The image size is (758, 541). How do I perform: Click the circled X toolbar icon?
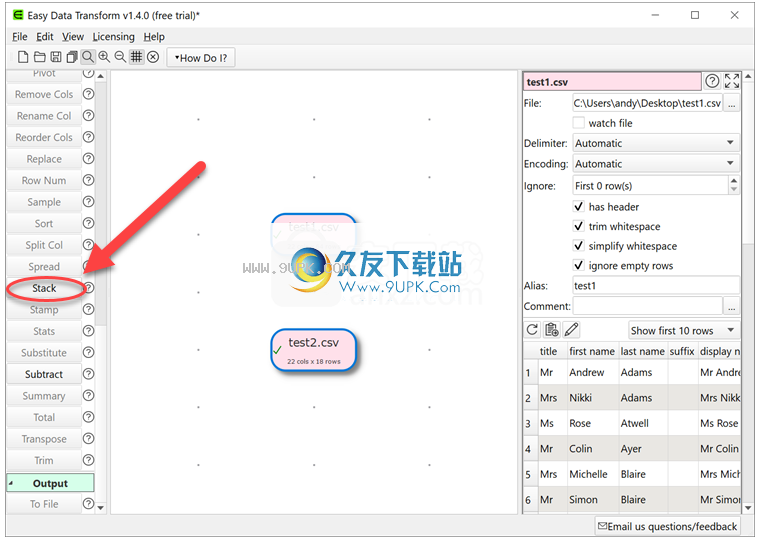point(153,57)
